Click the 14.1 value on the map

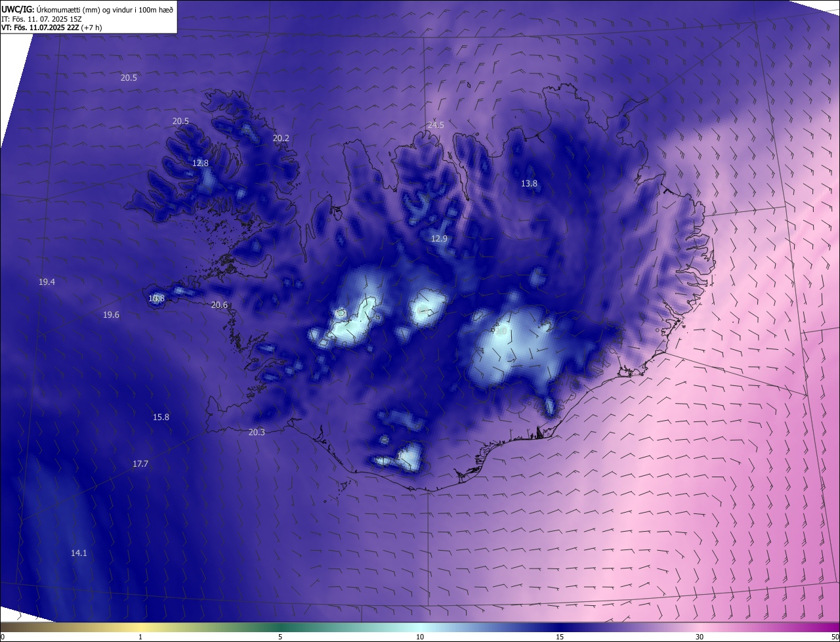click(x=79, y=553)
